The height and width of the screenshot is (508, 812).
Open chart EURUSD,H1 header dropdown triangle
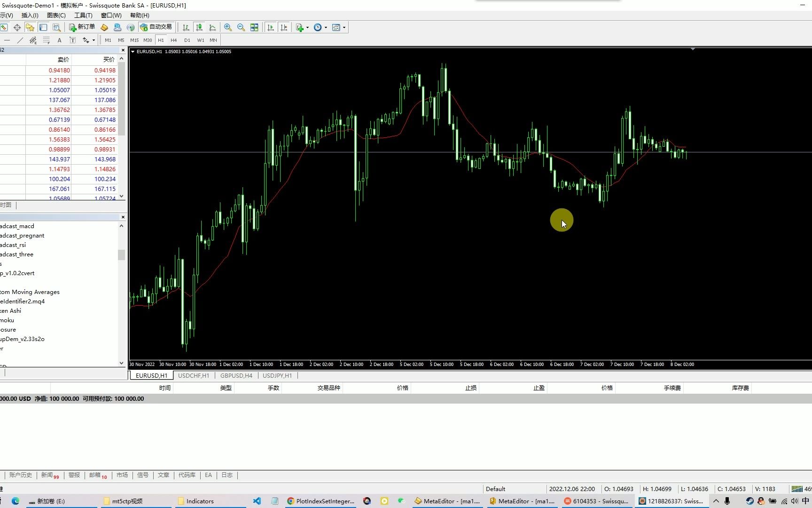133,52
